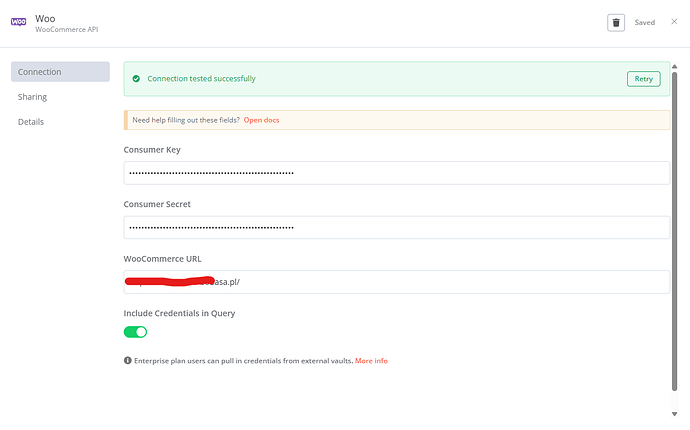The image size is (690, 430).
Task: Focus the Consumer Key field
Action: 396,173
